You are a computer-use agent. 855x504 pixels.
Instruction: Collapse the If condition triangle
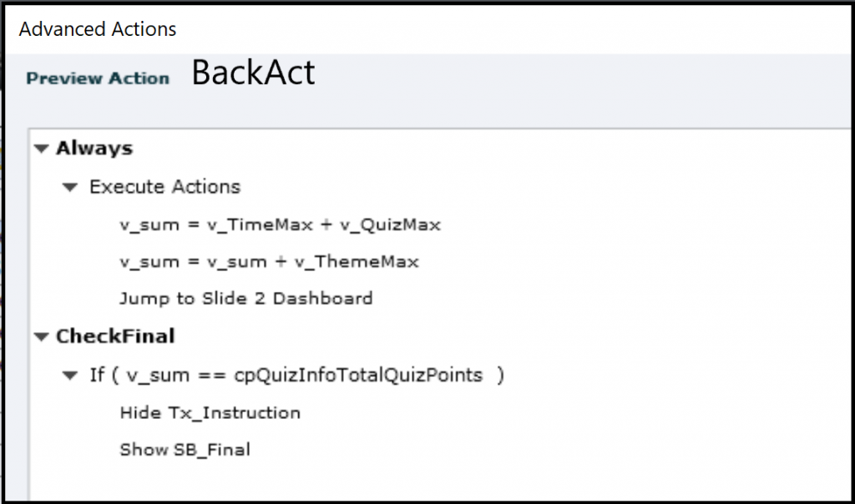coord(71,375)
